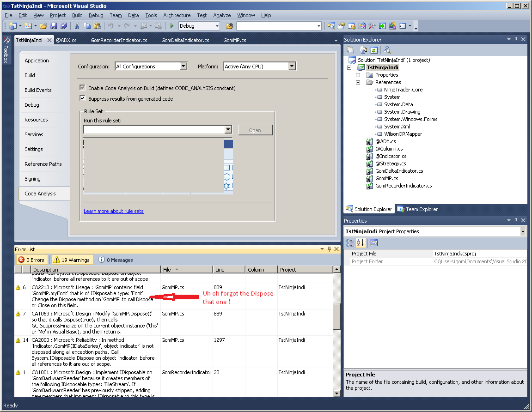Open Solution Explorer from main toolbar icon
532x412 pixels.
pyautogui.click(x=331, y=26)
